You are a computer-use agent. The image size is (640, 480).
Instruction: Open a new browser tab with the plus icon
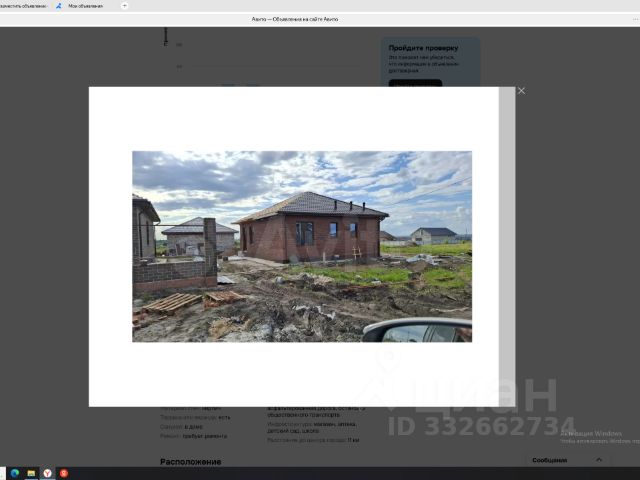click(124, 6)
